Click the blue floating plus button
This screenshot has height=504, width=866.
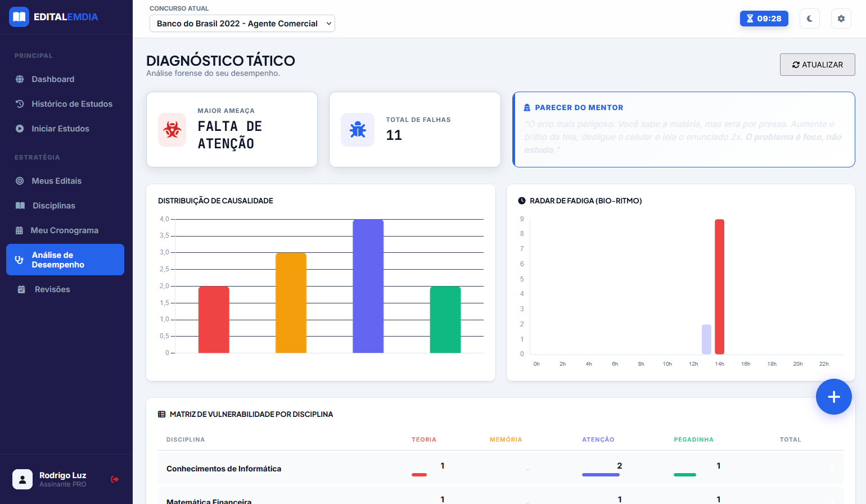(x=833, y=397)
